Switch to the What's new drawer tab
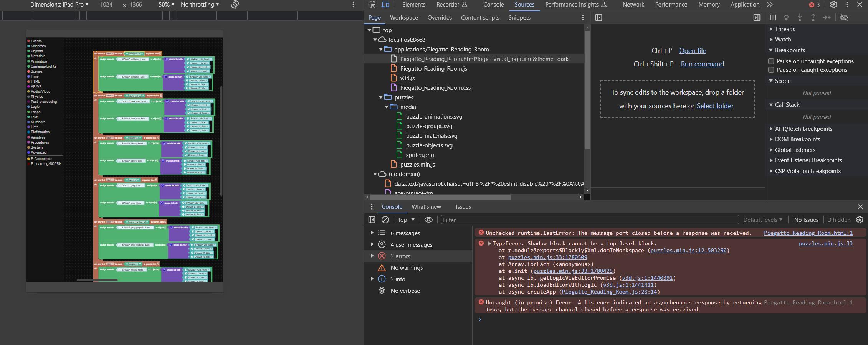868x345 pixels. 426,207
